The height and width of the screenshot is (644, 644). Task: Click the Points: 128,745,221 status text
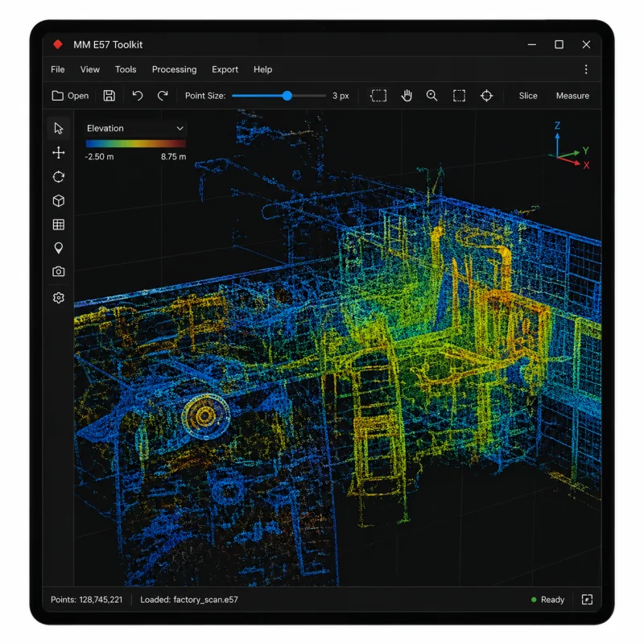86,600
